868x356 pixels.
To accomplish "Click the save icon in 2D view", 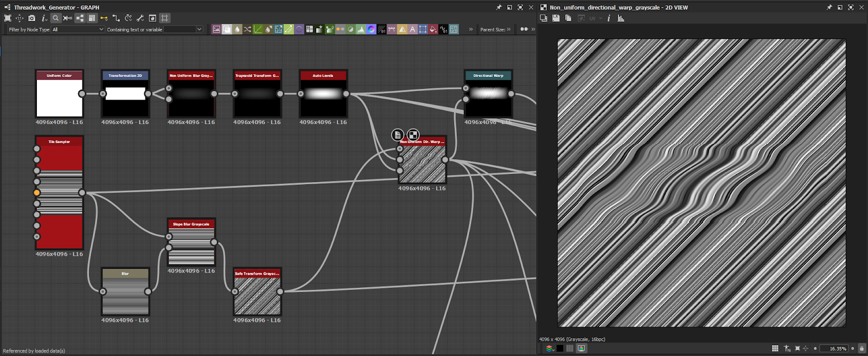I will tap(556, 18).
